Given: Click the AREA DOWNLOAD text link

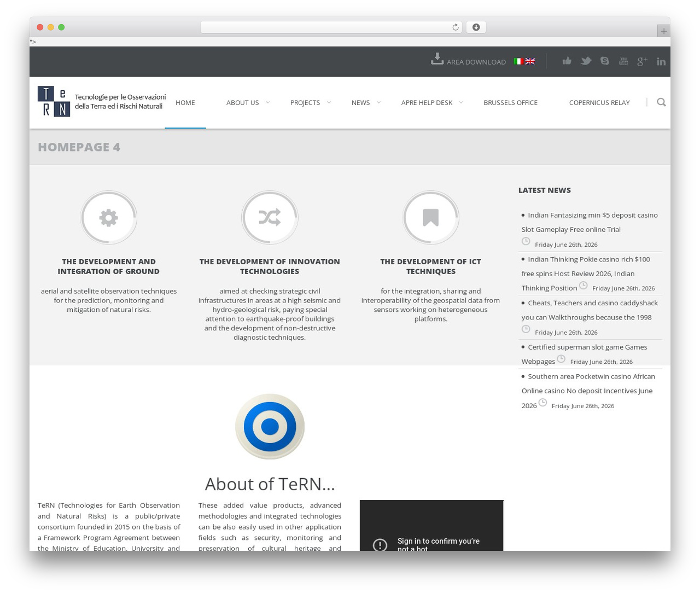Looking at the screenshot, I should tap(476, 62).
